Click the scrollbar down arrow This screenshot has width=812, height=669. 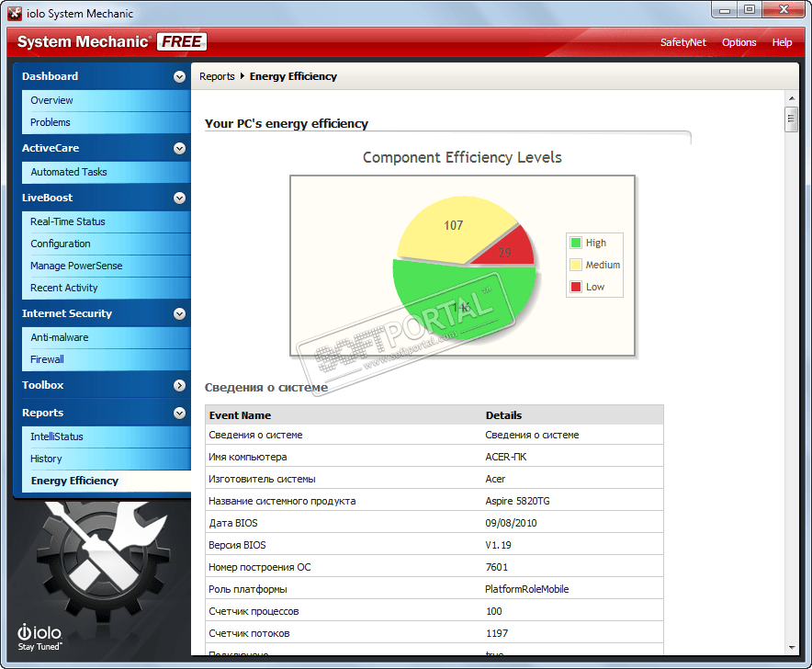(x=791, y=647)
